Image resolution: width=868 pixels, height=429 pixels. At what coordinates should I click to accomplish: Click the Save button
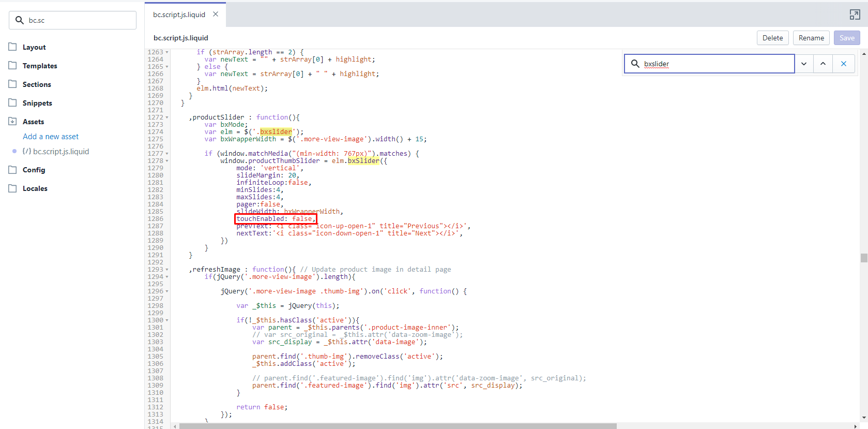point(847,38)
